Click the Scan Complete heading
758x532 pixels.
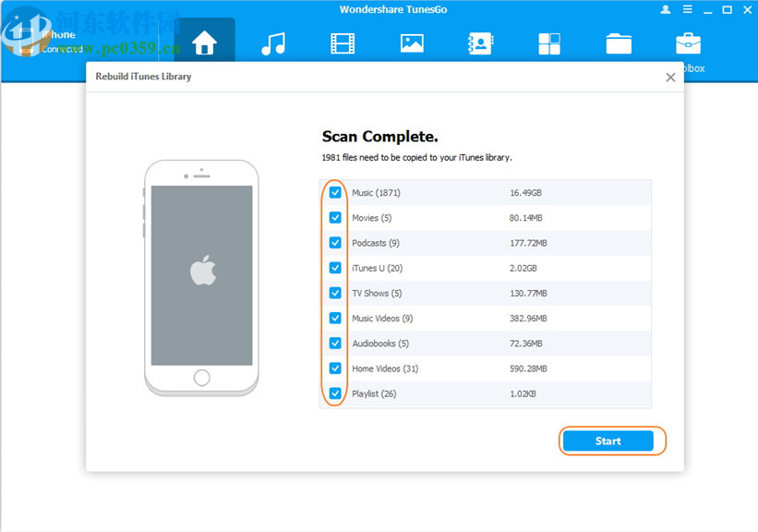(380, 137)
